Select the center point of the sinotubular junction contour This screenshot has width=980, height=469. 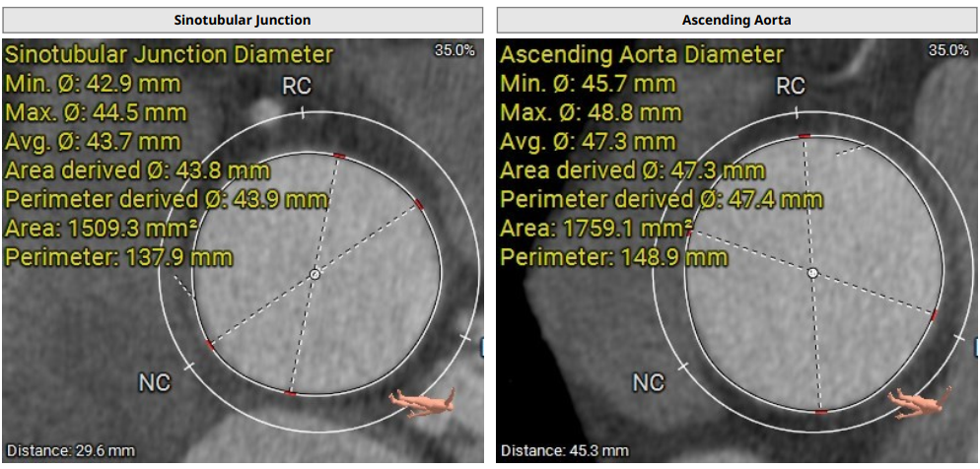[x=315, y=274]
